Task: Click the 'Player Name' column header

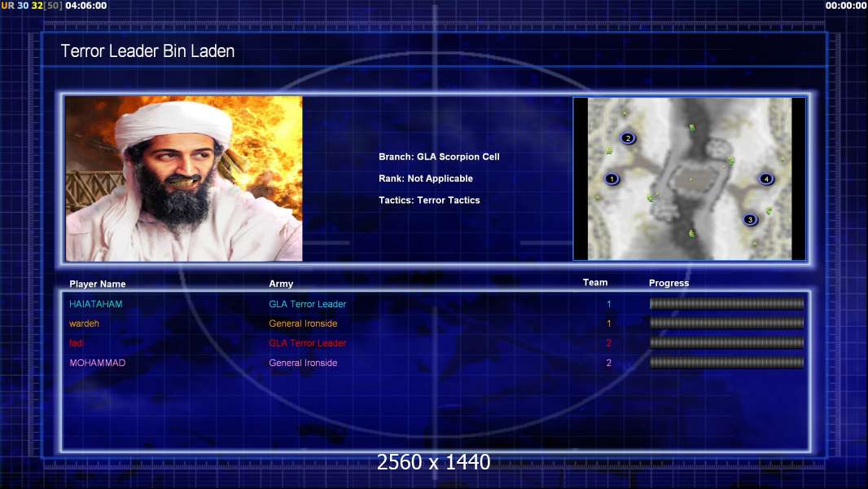Action: tap(98, 284)
